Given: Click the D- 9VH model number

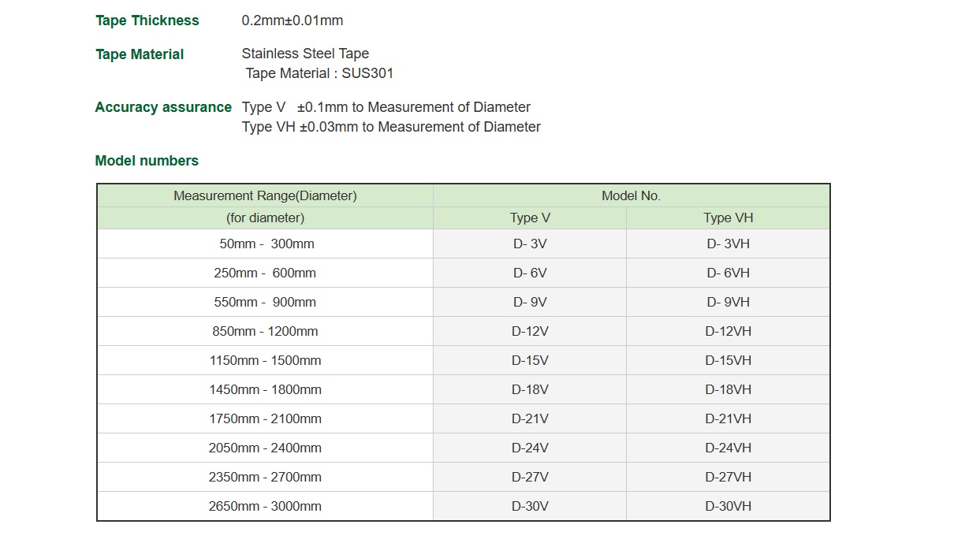Looking at the screenshot, I should pyautogui.click(x=728, y=303).
